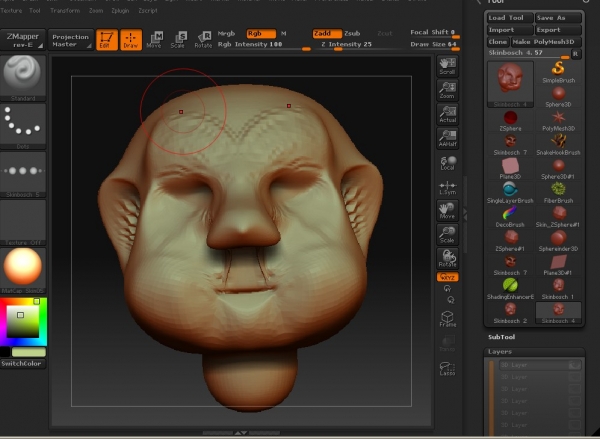Activate the Draw mode button

point(131,40)
